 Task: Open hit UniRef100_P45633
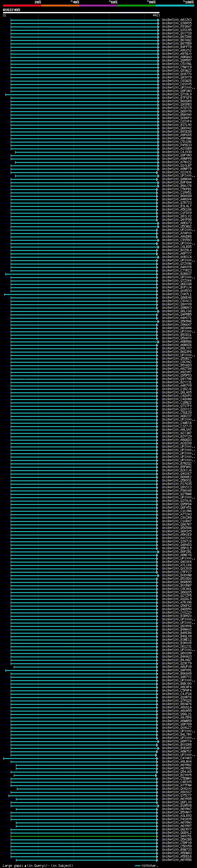pos(177,145)
